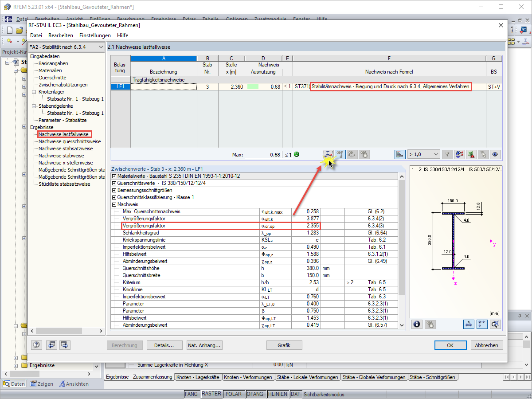Open Einstellungen menu

(x=95, y=35)
